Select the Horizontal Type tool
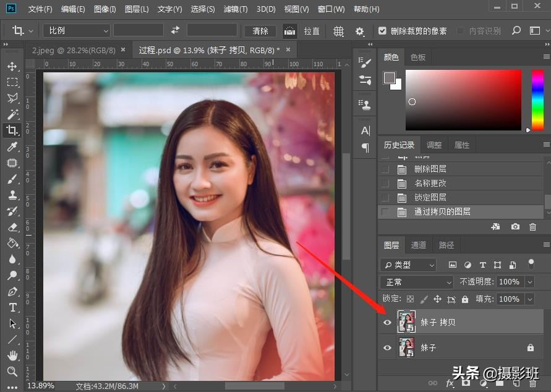Viewport: 551px width, 392px height. (x=12, y=307)
